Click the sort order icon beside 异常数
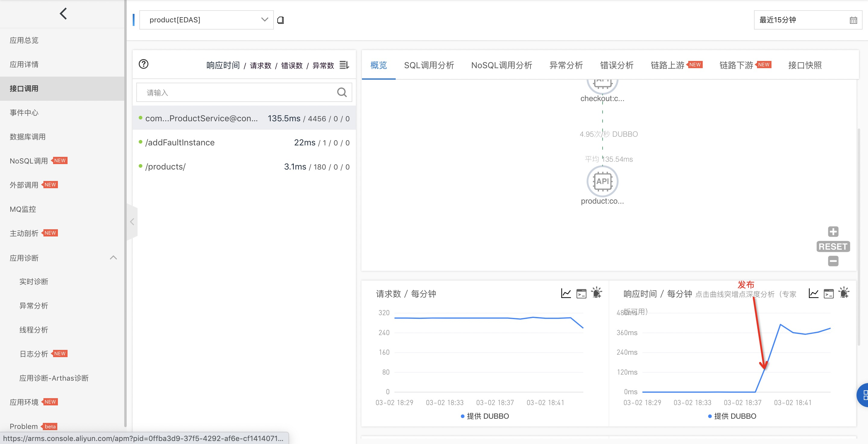 tap(344, 65)
